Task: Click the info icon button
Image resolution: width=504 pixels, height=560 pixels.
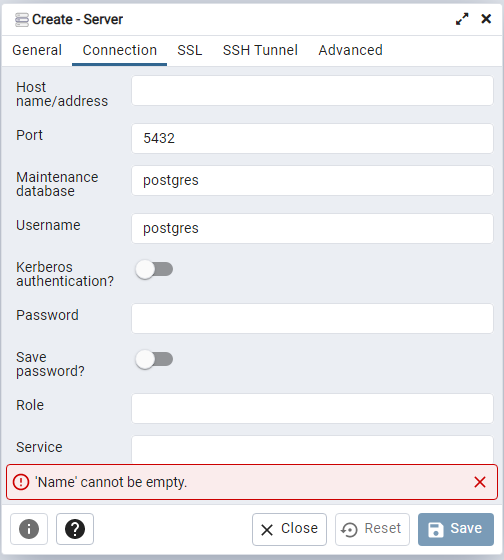Action: pos(29,529)
